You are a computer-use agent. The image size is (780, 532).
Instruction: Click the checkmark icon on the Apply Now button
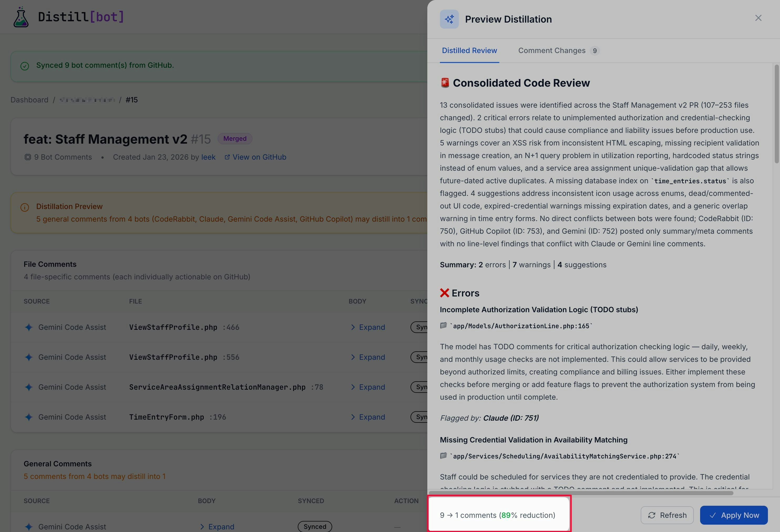tap(713, 515)
